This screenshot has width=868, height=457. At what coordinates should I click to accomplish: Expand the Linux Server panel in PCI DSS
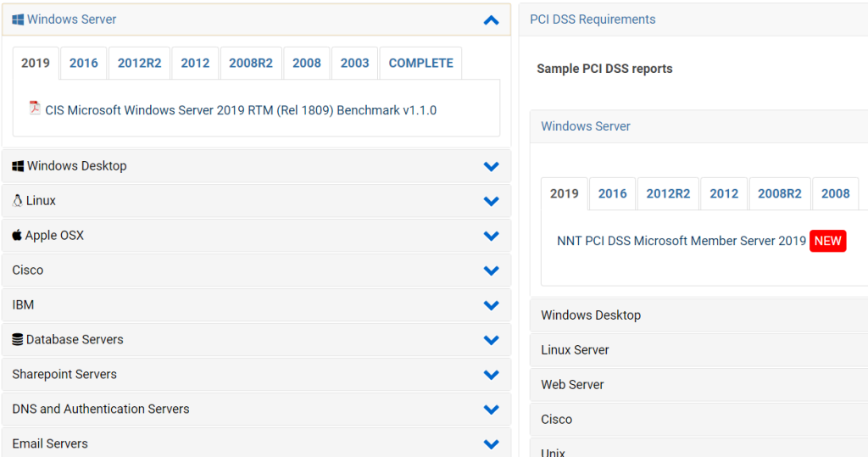[575, 349]
